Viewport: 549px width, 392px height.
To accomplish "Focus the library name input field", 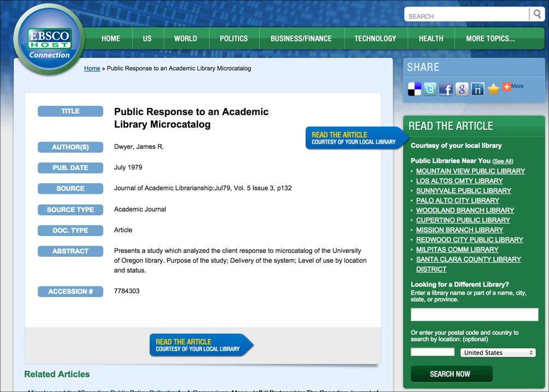I will click(474, 315).
